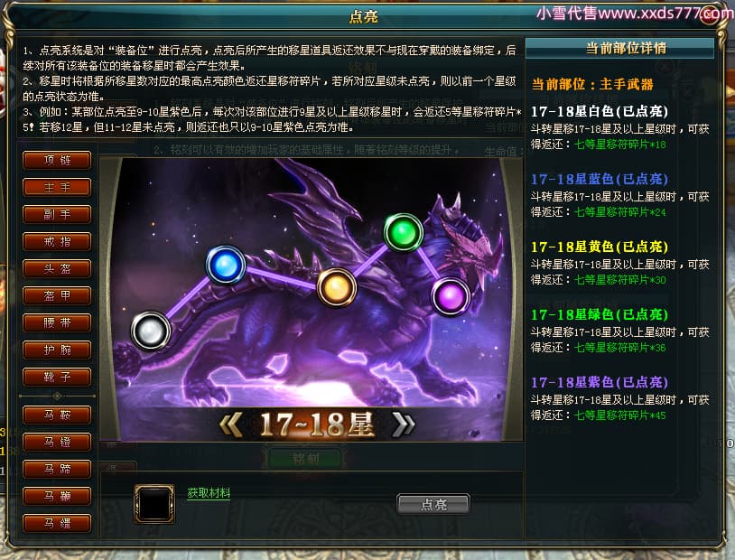This screenshot has width=735, height=560.
Task: Go to previous star level with left arrows
Action: [230, 425]
